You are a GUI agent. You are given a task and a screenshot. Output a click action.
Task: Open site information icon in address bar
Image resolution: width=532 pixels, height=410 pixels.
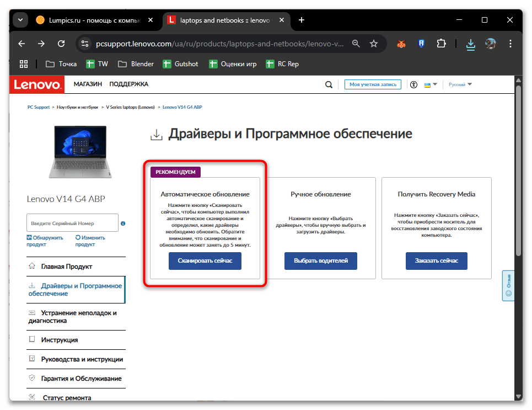(x=85, y=44)
